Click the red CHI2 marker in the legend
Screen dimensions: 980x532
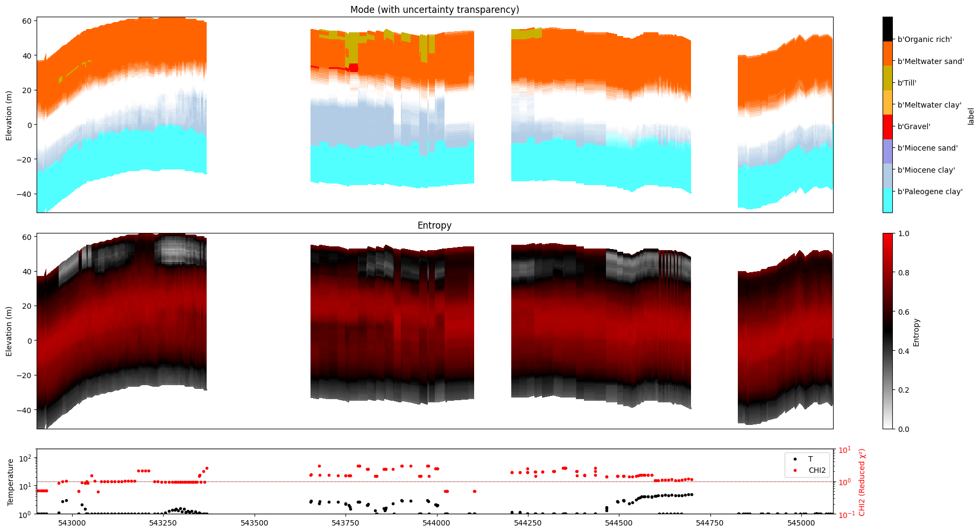(x=795, y=470)
